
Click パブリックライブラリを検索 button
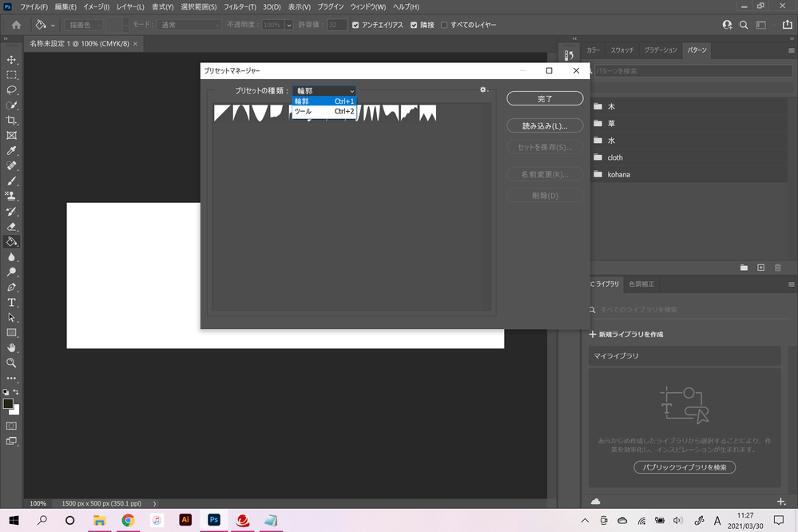(x=685, y=467)
